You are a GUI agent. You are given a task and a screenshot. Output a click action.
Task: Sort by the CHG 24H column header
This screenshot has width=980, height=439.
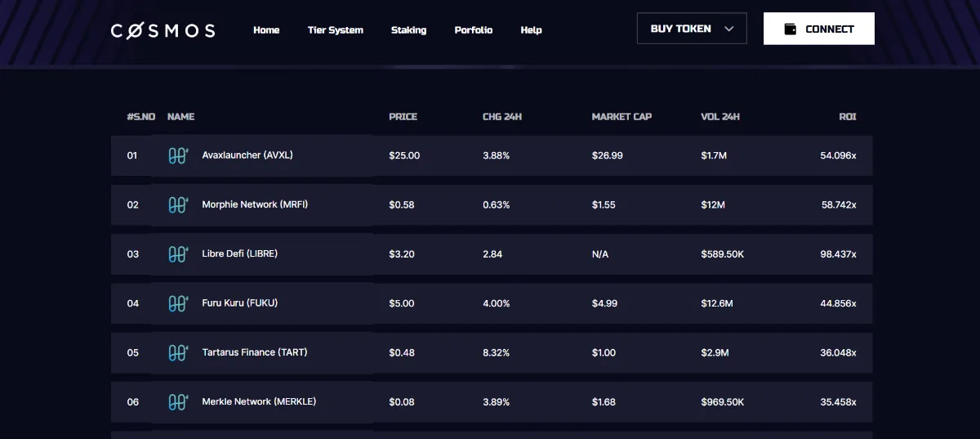tap(502, 117)
